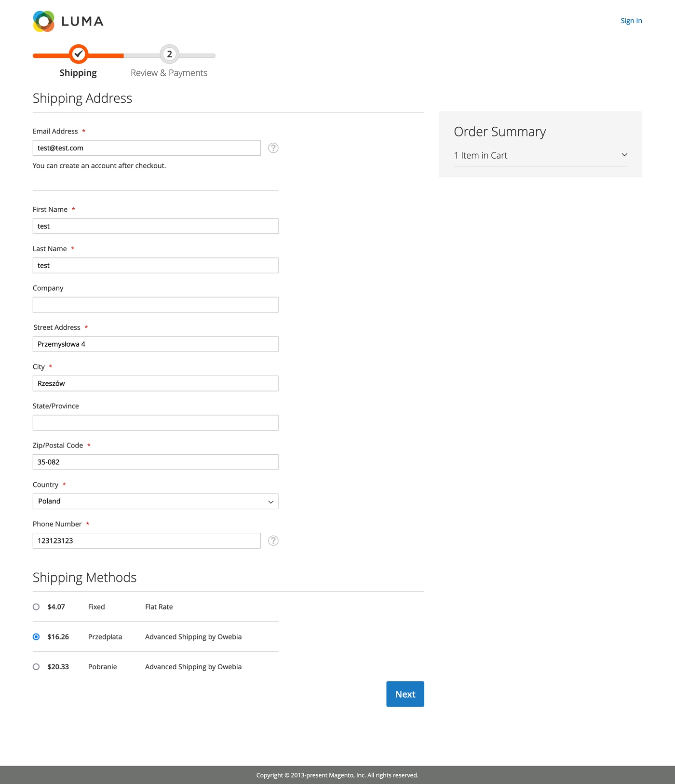This screenshot has height=784, width=675.
Task: Click the email field help icon
Action: point(273,148)
